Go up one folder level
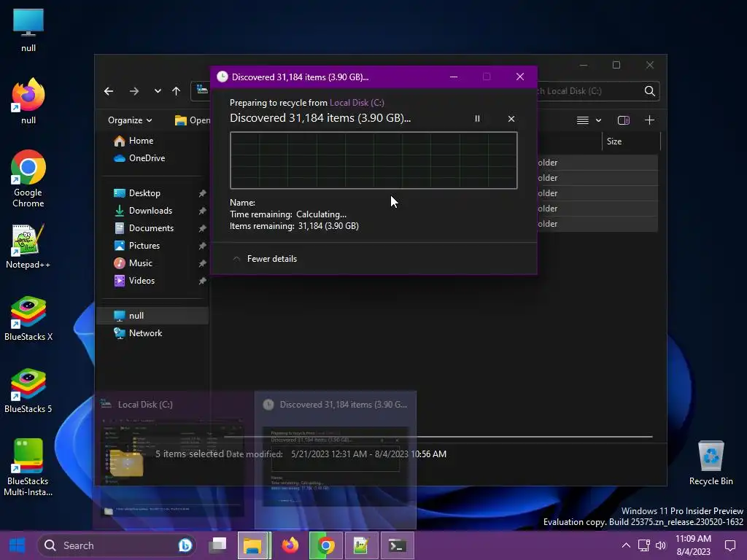 pyautogui.click(x=177, y=91)
